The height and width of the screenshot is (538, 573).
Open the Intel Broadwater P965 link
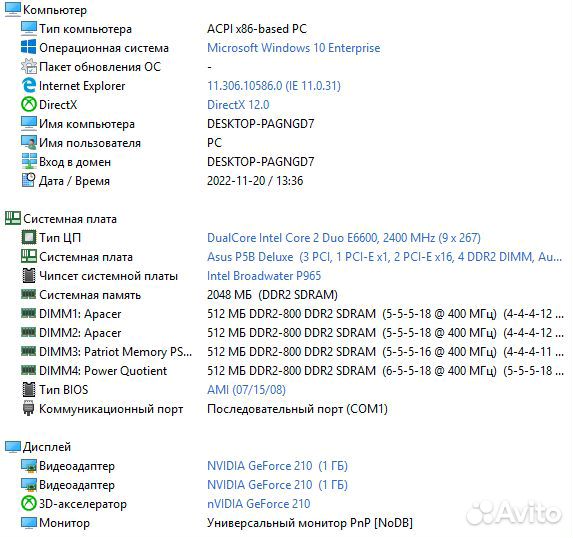coord(264,276)
